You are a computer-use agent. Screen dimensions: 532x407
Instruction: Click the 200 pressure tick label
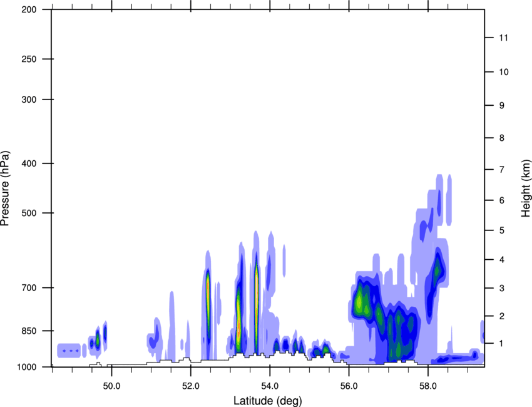pyautogui.click(x=29, y=9)
